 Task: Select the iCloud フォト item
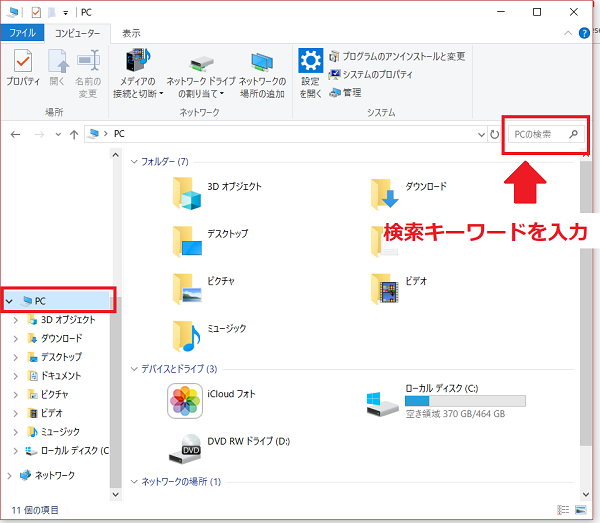(211, 401)
